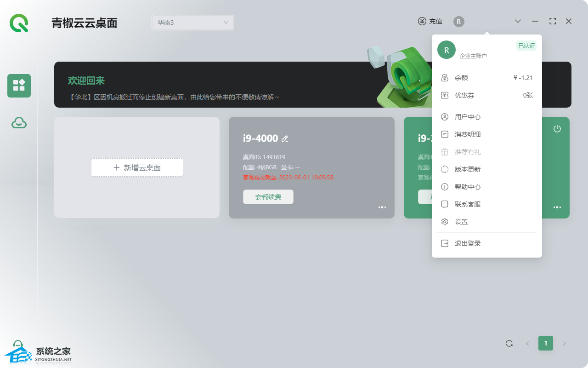Open the gray R avatar in title bar
The image size is (588, 368).
(458, 21)
